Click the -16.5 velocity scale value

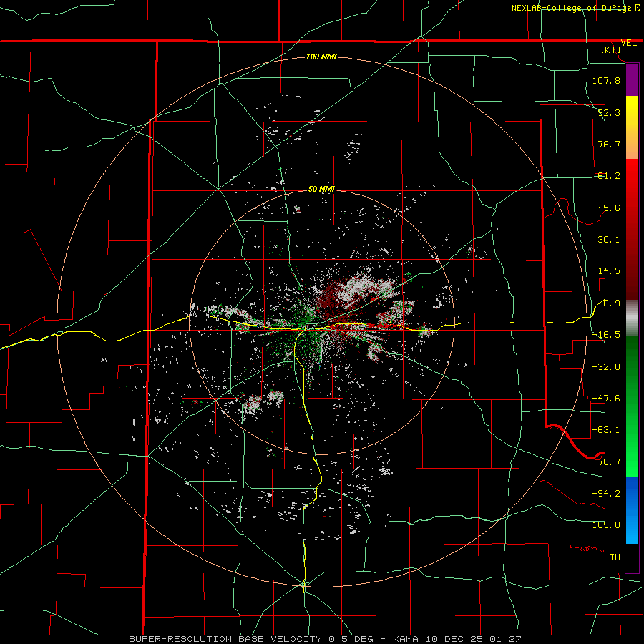[x=606, y=335]
